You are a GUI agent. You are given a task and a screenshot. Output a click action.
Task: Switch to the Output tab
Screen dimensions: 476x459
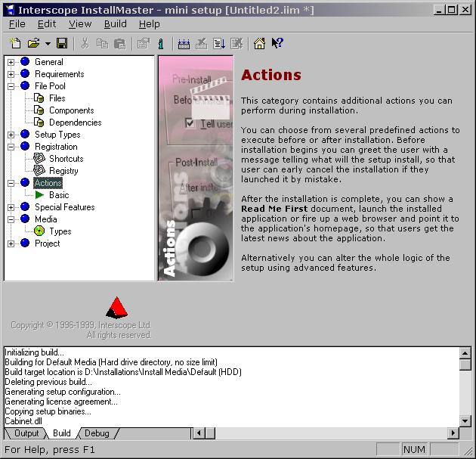coord(26,433)
